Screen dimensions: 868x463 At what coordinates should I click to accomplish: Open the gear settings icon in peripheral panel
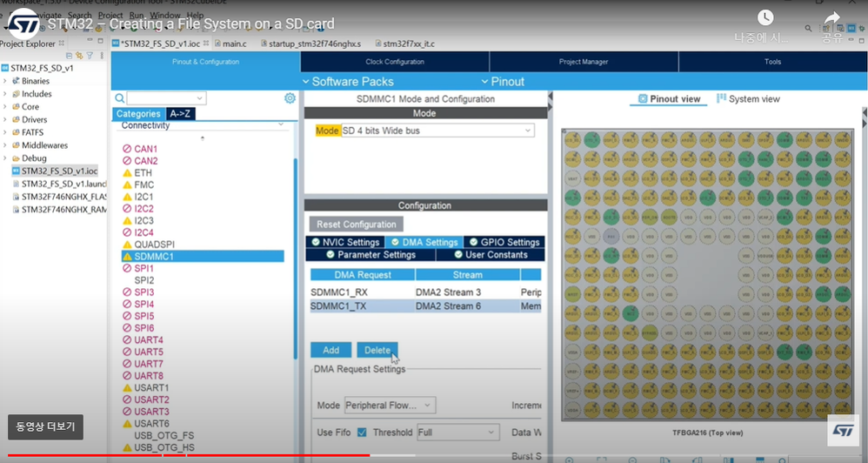290,98
